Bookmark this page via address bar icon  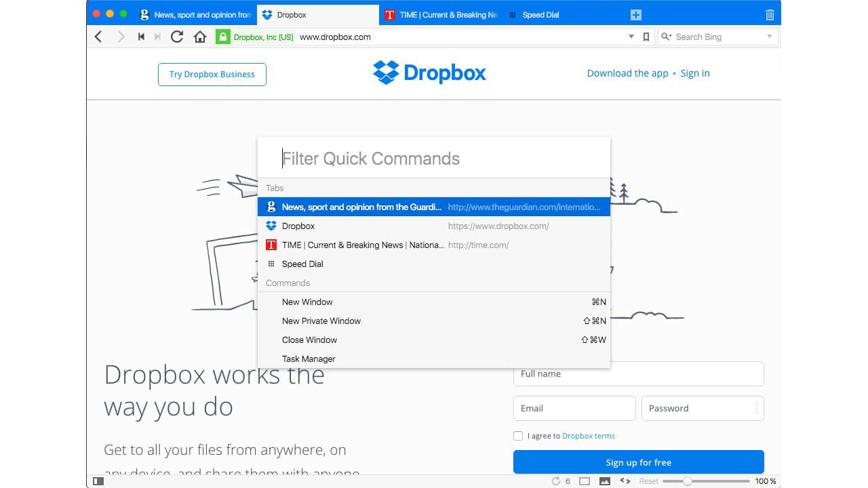(x=646, y=37)
